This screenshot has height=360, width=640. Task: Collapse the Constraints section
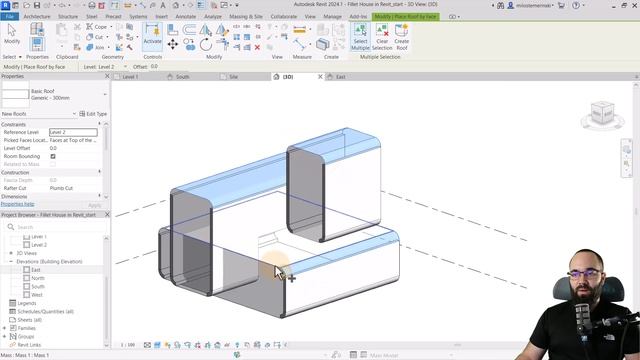99,124
